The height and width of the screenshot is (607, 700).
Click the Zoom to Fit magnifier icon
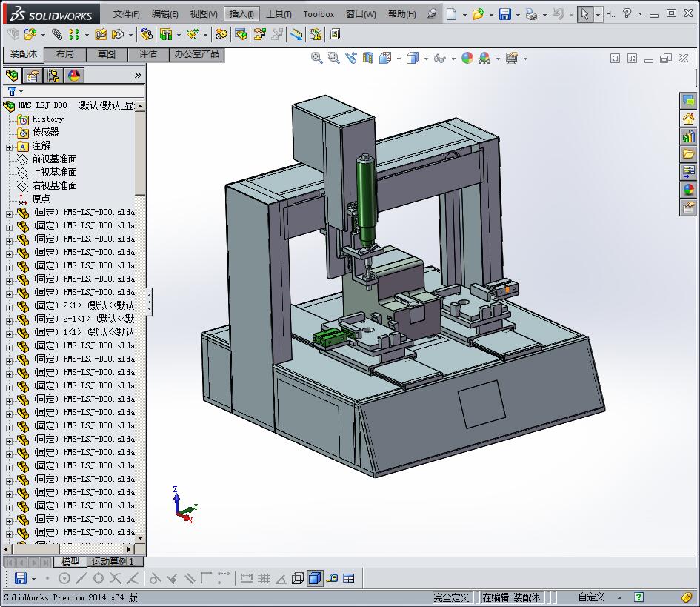(x=317, y=58)
